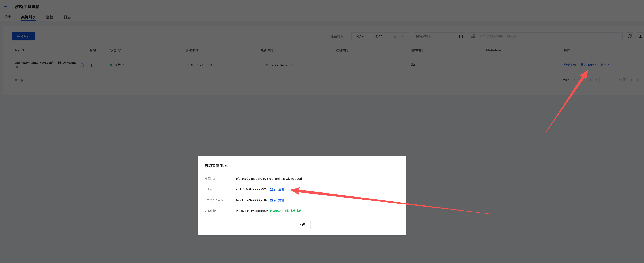The image size is (644, 263).
Task: Go back using the arrow beside 沙箱工具详情
Action: (x=6, y=7)
